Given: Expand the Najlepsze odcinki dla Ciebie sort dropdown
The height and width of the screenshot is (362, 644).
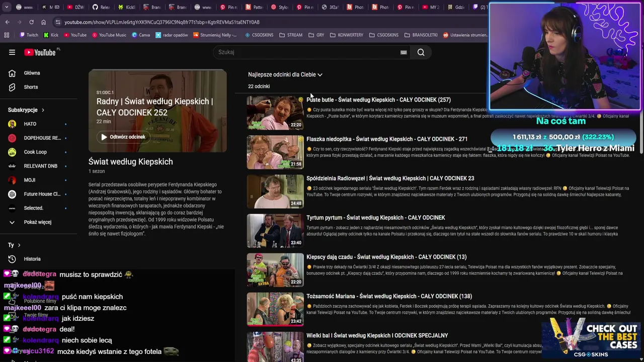Looking at the screenshot, I should click(285, 74).
